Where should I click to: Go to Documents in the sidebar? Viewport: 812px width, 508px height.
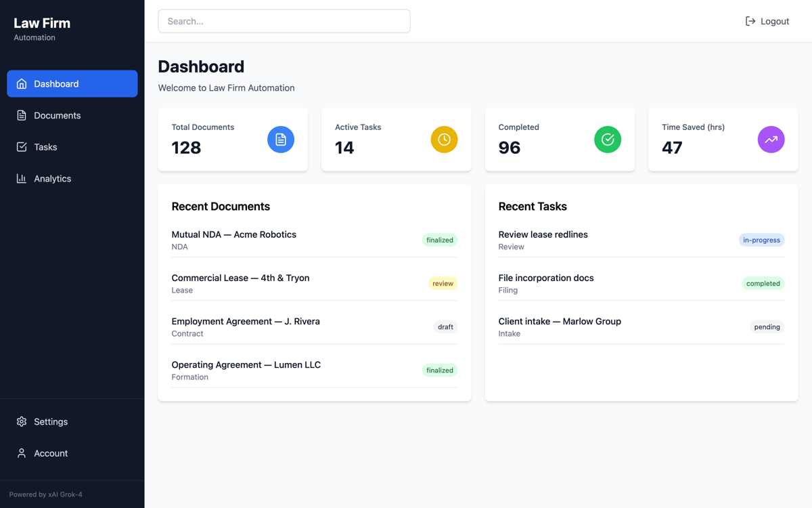(72, 115)
